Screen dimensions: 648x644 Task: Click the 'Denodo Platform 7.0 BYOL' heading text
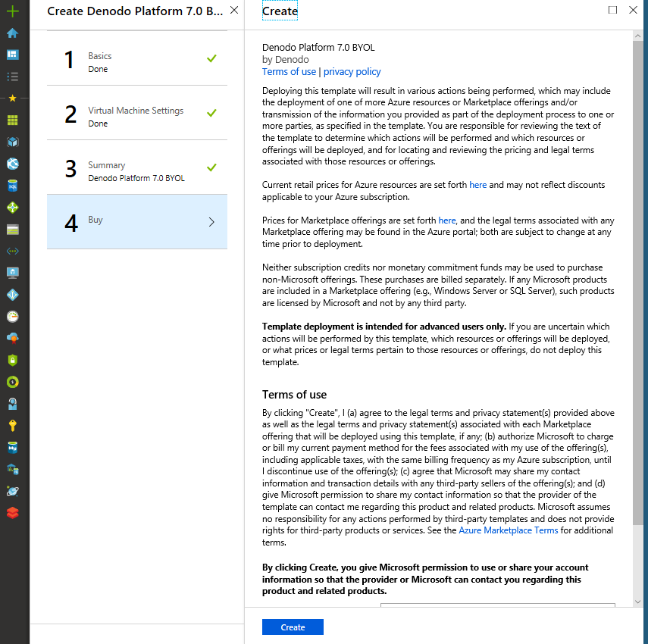tap(318, 48)
